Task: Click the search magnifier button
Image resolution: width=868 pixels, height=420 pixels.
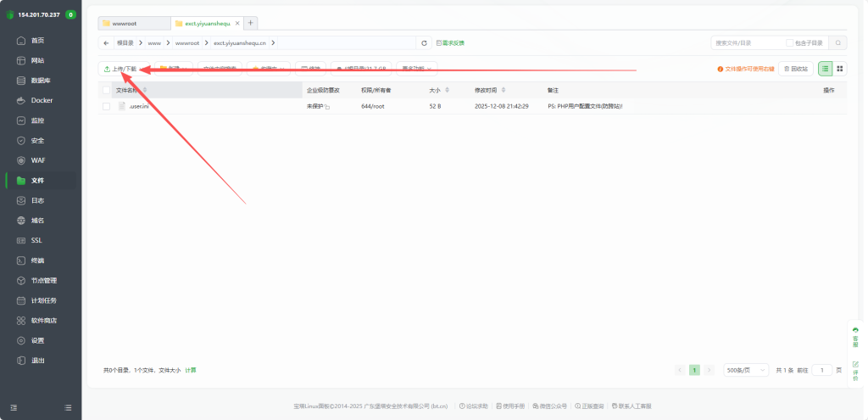Action: coord(837,42)
